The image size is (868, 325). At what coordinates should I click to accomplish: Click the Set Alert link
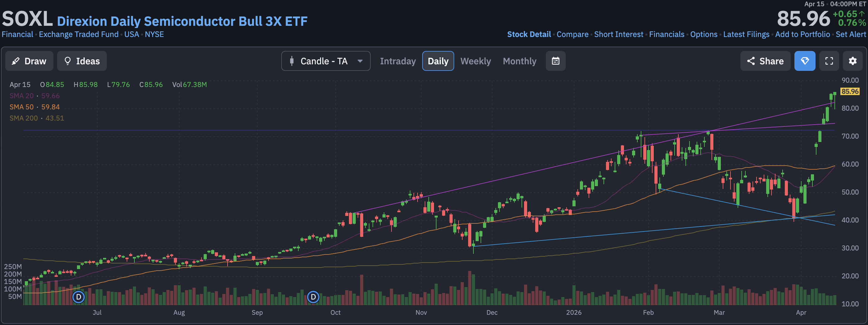[851, 34]
